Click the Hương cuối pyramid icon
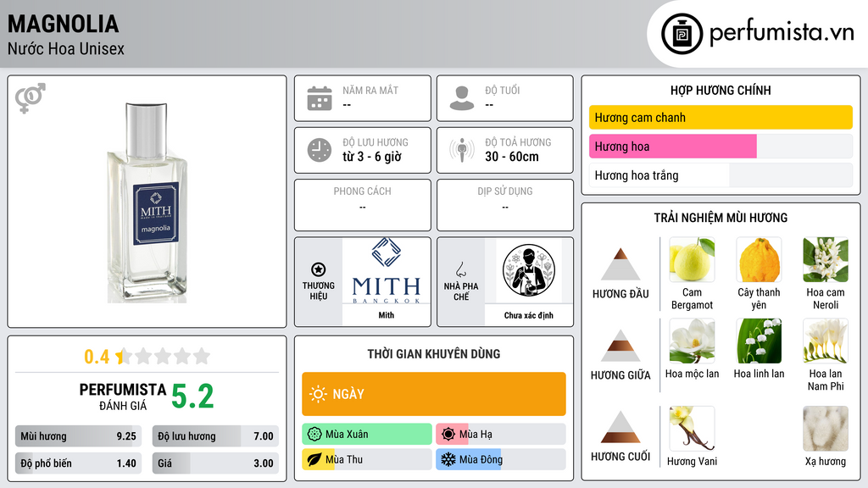Screen dimensions: 868x488 click(620, 427)
